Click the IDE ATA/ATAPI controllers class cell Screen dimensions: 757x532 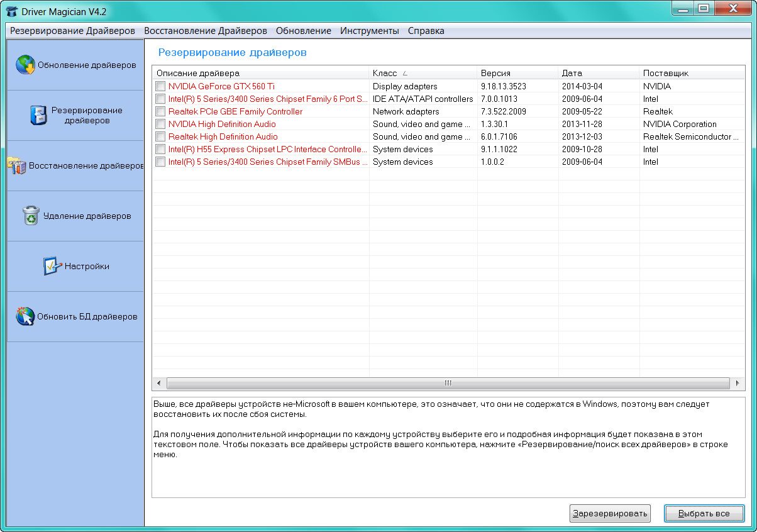423,99
